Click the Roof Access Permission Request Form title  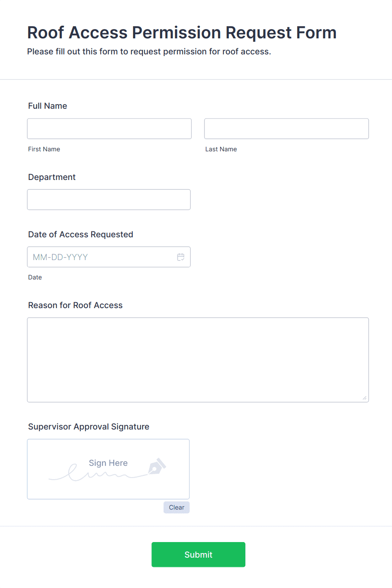tap(182, 32)
